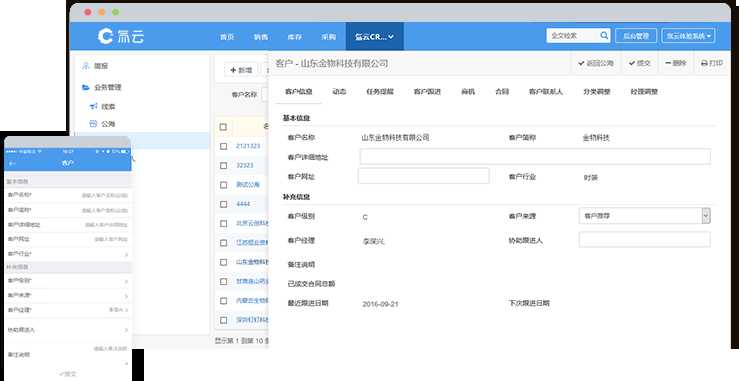
Task: Tap the back arrow in the mobile customer screen
Action: click(12, 163)
